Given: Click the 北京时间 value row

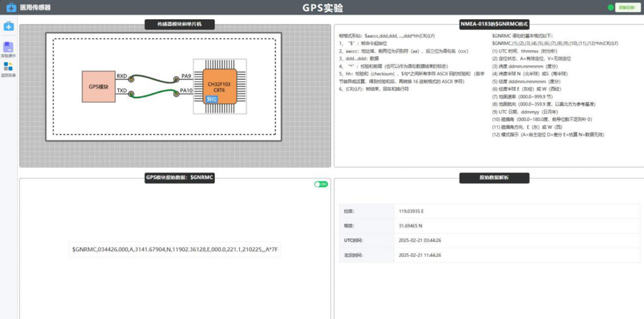Looking at the screenshot, I should click(488, 255).
